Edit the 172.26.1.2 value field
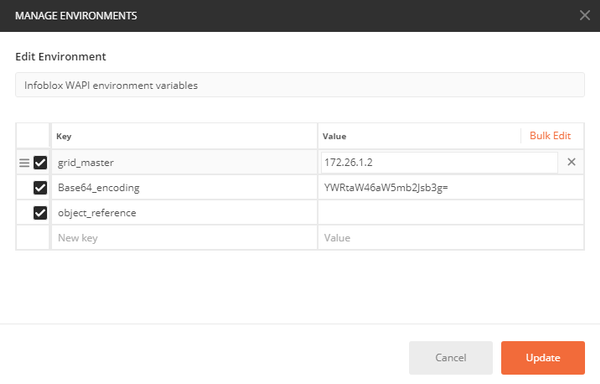The height and width of the screenshot is (384, 600). click(x=439, y=163)
